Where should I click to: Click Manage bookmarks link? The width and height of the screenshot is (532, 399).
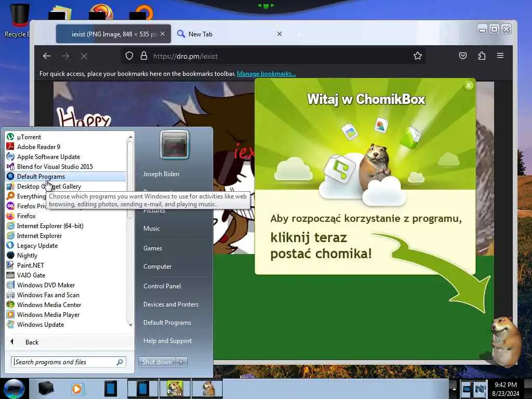coord(267,74)
